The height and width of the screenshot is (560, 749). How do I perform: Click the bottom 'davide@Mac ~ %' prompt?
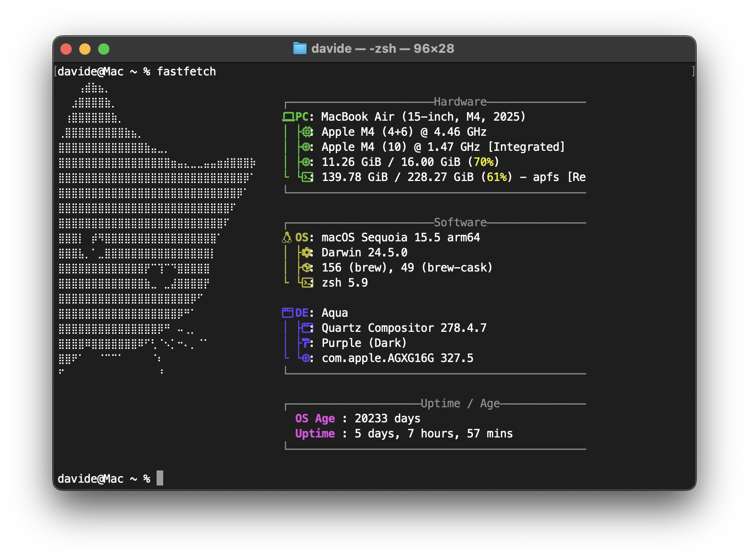tap(104, 479)
